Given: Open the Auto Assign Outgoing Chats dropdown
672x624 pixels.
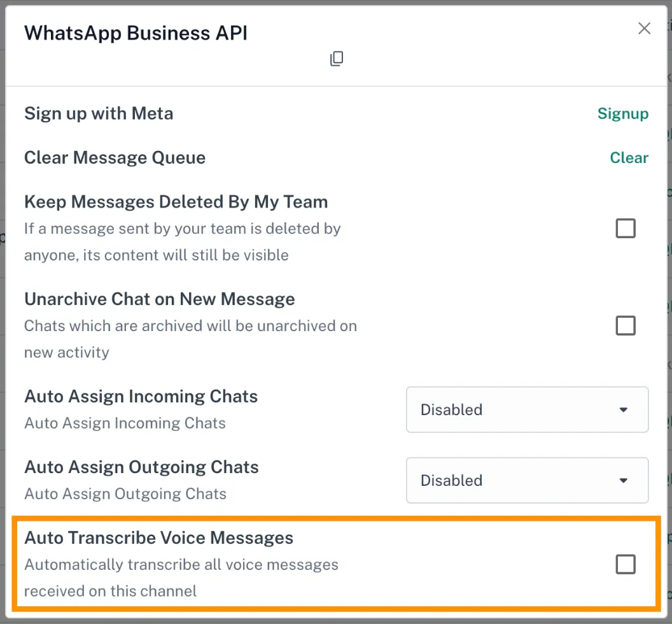Looking at the screenshot, I should [526, 480].
